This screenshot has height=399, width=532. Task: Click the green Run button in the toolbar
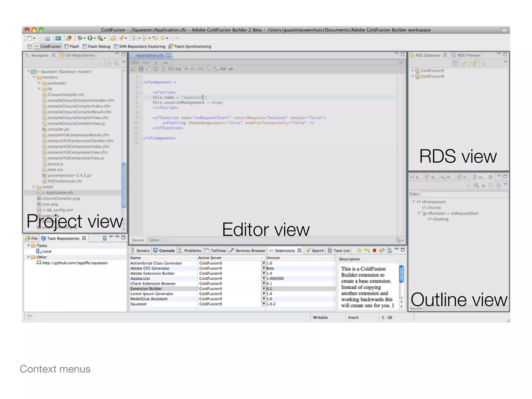(x=90, y=38)
